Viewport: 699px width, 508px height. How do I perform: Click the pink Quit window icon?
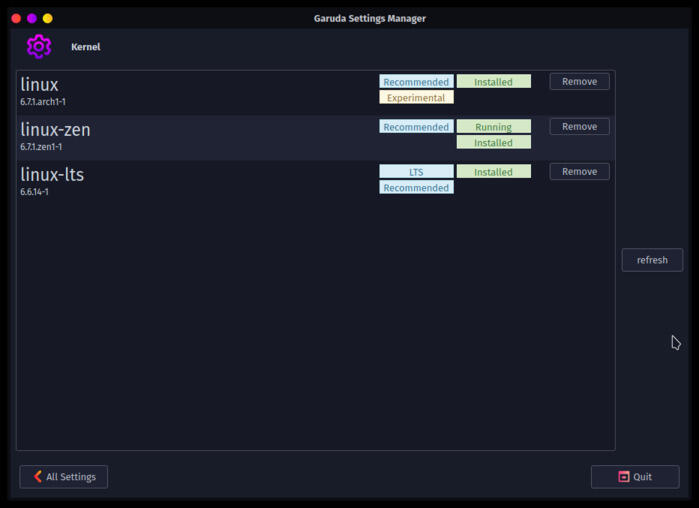624,476
